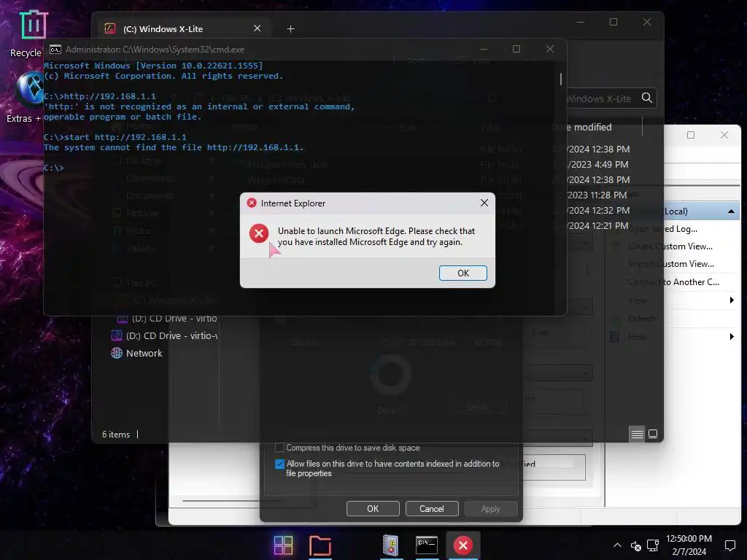747x560 pixels.
Task: Click the 6 items status text
Action: point(116,435)
